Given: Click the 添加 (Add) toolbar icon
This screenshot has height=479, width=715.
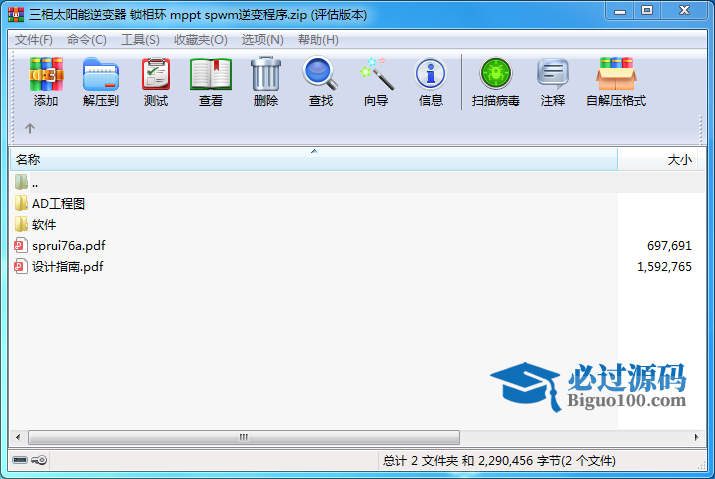Looking at the screenshot, I should (46, 74).
